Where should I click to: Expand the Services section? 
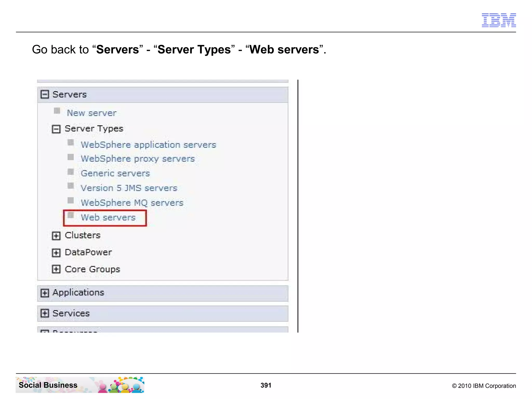point(45,313)
